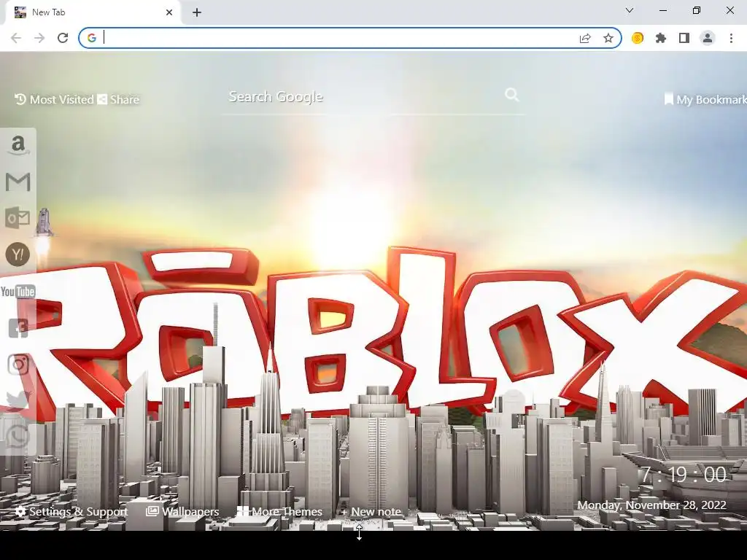
Task: Click the Share link
Action: (x=118, y=99)
